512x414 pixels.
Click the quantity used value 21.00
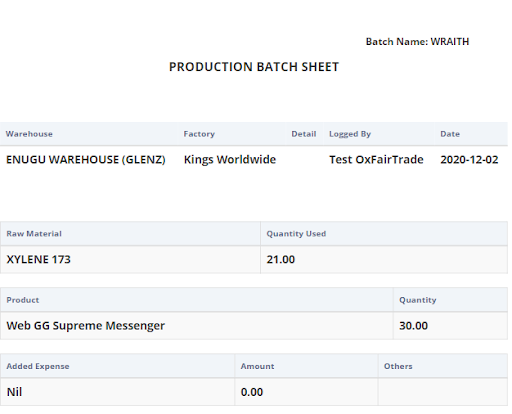coord(281,259)
